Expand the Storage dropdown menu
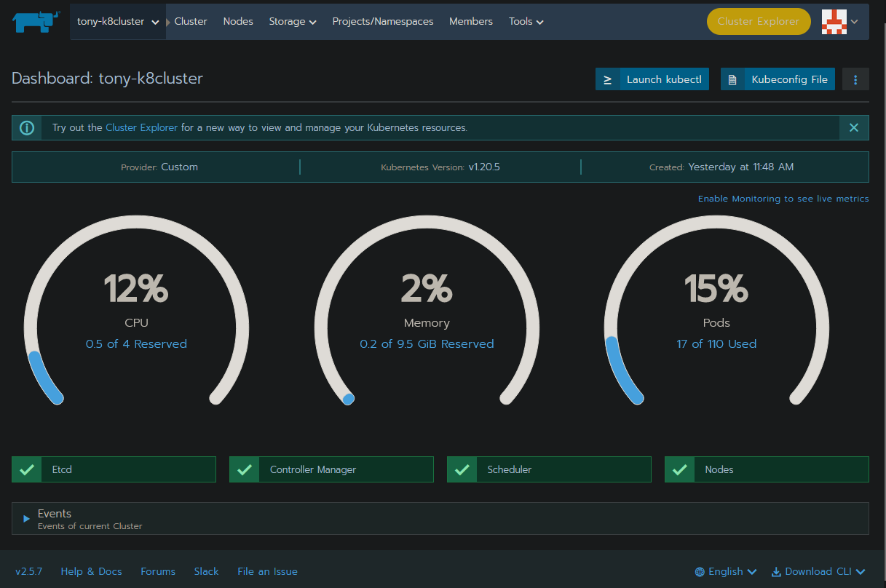The width and height of the screenshot is (886, 588). point(293,21)
